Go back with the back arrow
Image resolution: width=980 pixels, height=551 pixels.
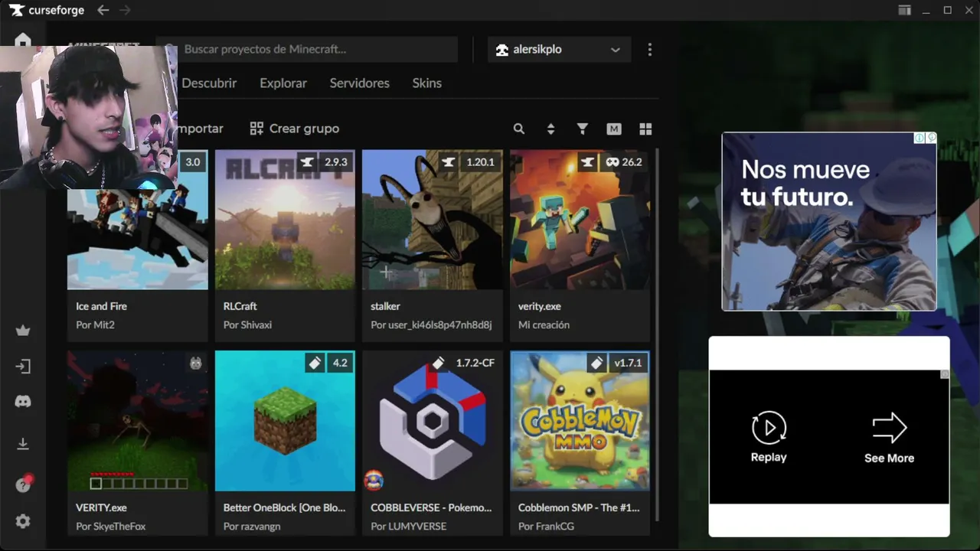pos(103,11)
